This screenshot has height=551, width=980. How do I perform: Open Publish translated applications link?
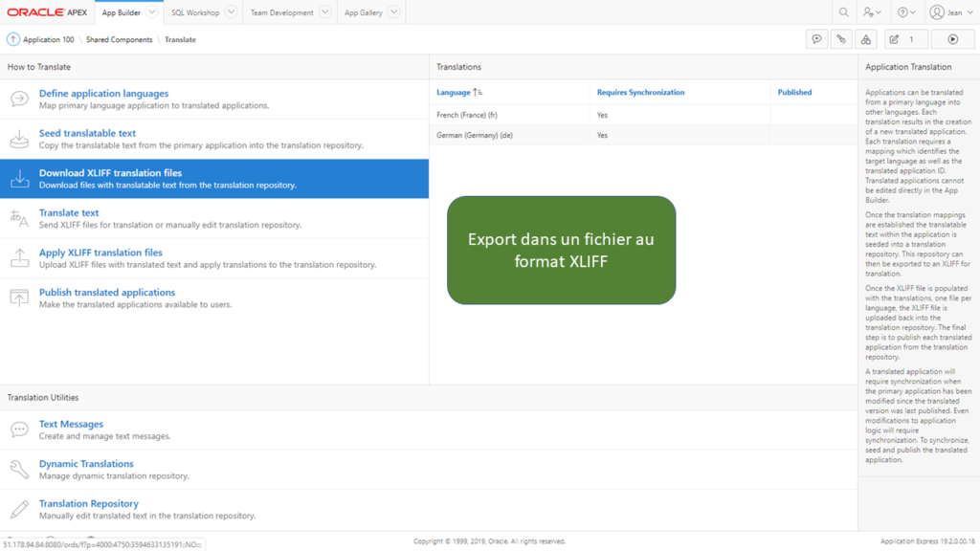(x=107, y=293)
